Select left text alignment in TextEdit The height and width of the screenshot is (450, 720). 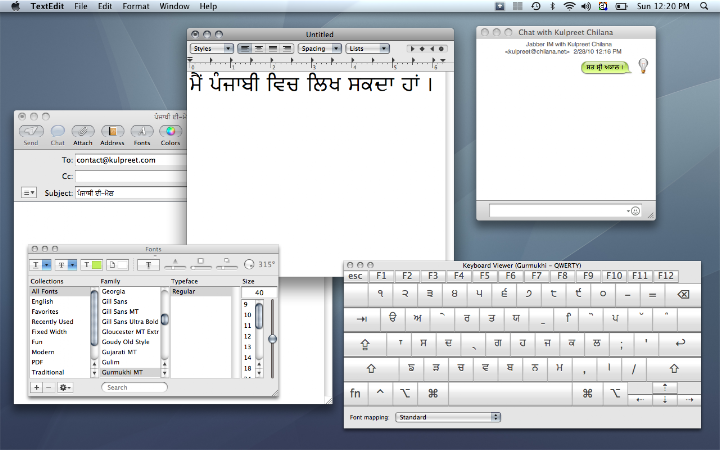(x=245, y=48)
